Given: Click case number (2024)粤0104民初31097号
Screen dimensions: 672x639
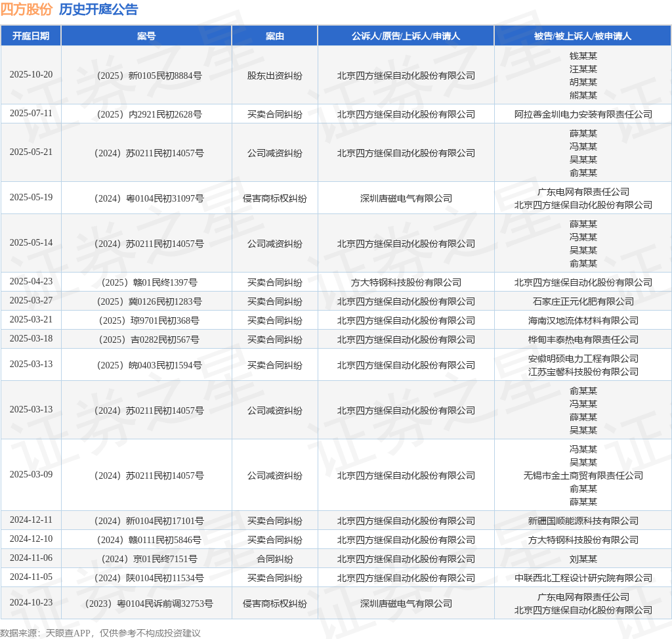Looking at the screenshot, I should tap(149, 198).
